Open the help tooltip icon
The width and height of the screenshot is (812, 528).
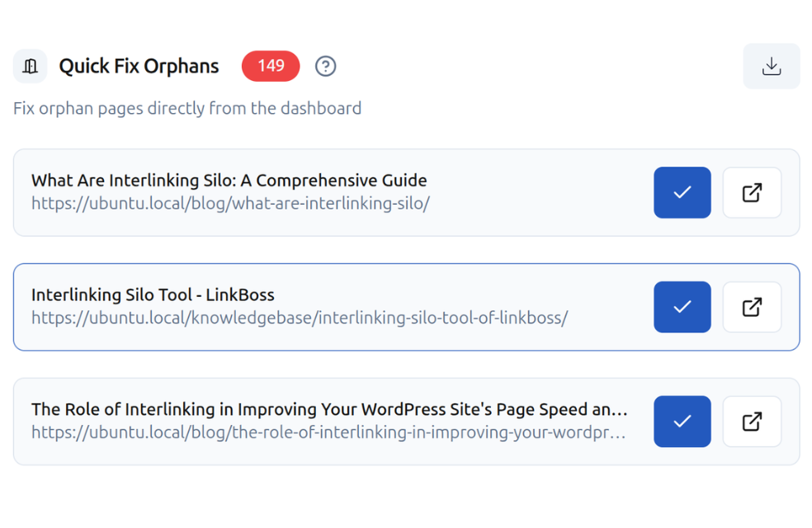325,66
